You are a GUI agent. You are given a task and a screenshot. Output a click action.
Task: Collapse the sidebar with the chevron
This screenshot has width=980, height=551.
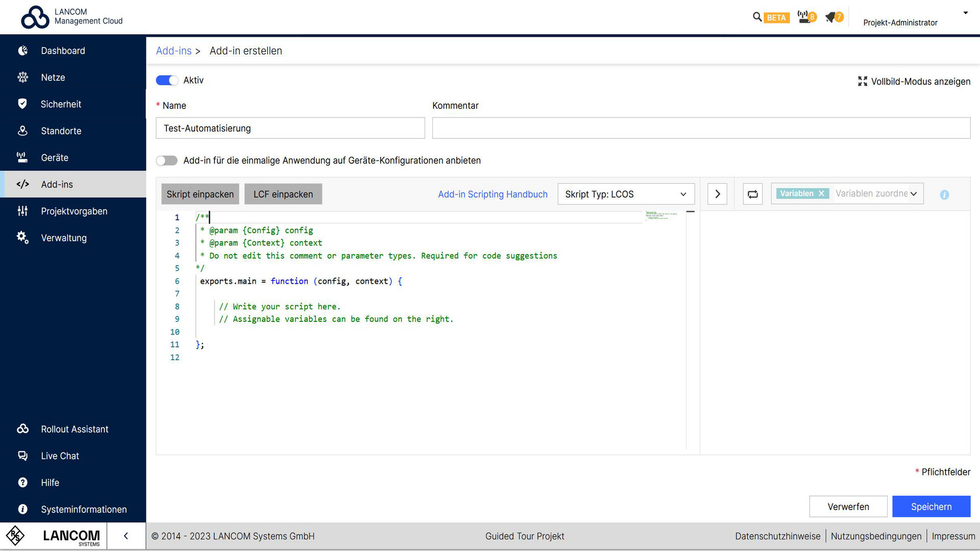tap(126, 536)
